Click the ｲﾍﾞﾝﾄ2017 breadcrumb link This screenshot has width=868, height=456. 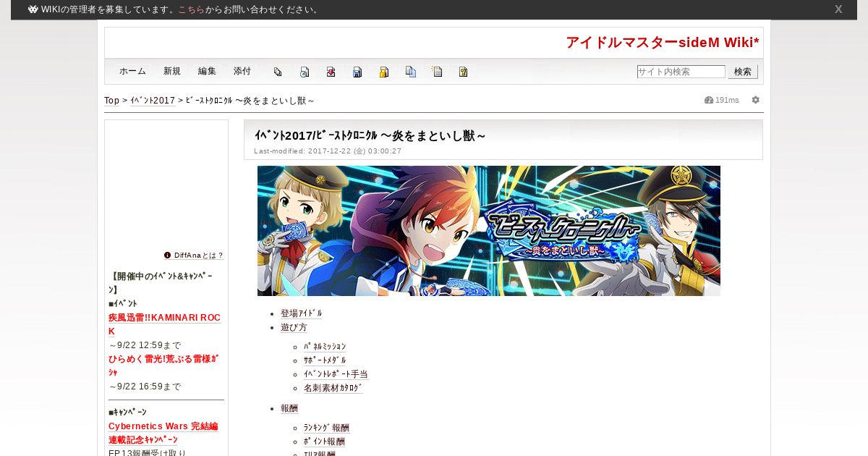tap(153, 101)
